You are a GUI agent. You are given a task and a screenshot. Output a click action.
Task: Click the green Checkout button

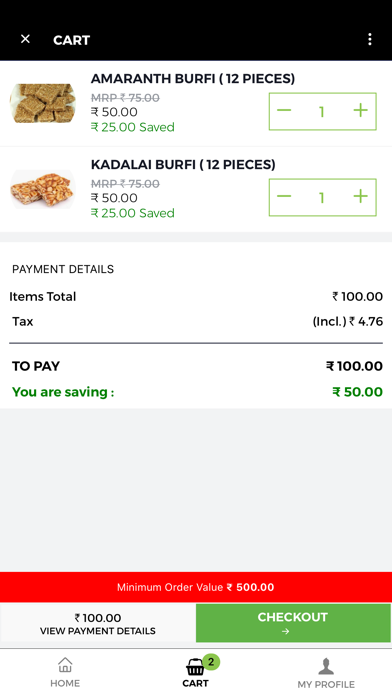pyautogui.click(x=293, y=623)
